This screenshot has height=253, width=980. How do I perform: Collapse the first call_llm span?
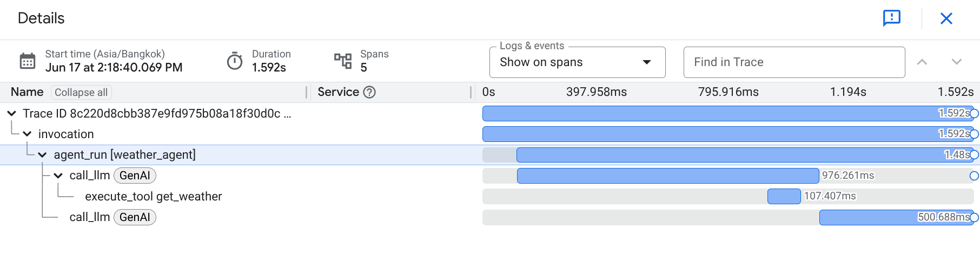[58, 176]
